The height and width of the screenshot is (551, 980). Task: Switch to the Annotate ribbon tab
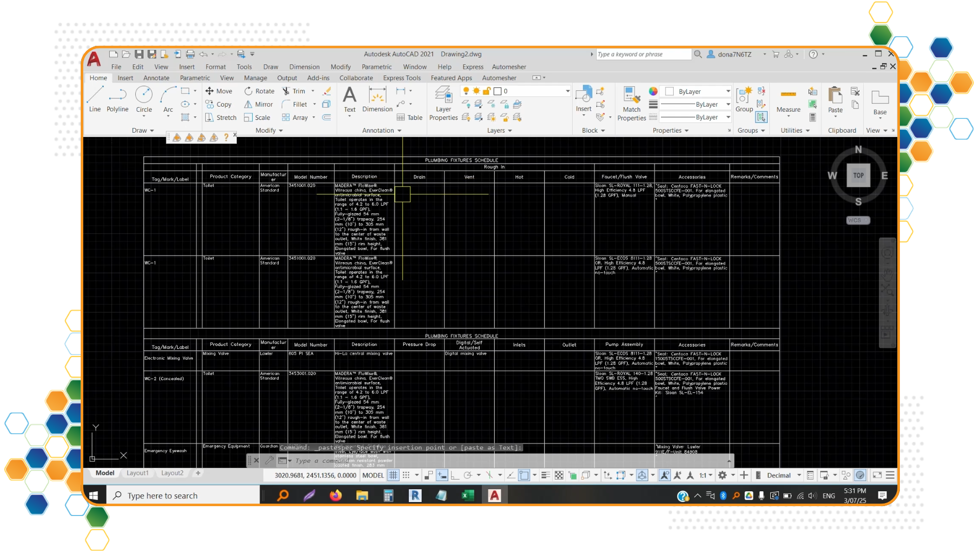click(156, 78)
